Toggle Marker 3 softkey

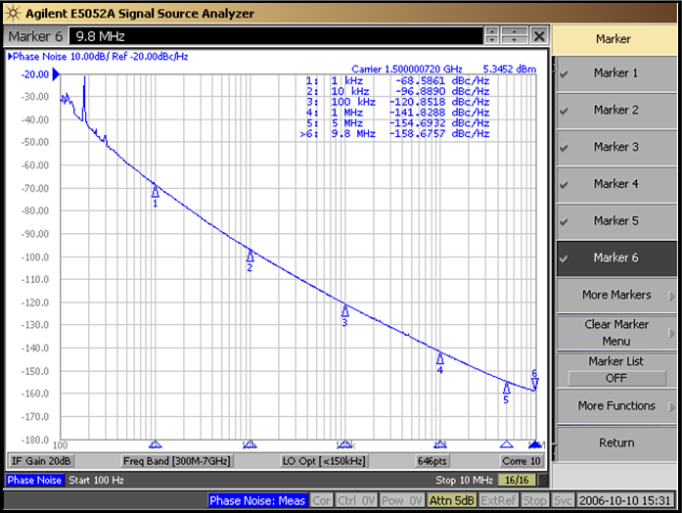(616, 147)
